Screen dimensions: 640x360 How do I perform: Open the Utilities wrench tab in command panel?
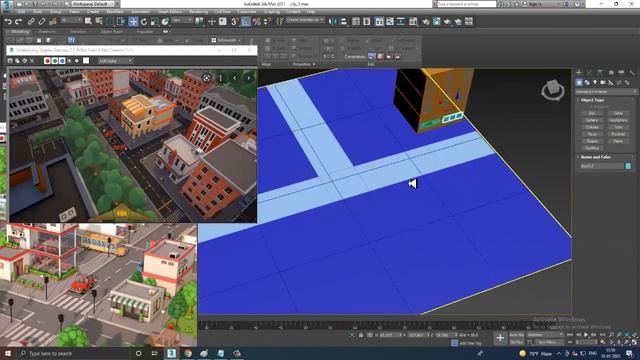pos(632,72)
